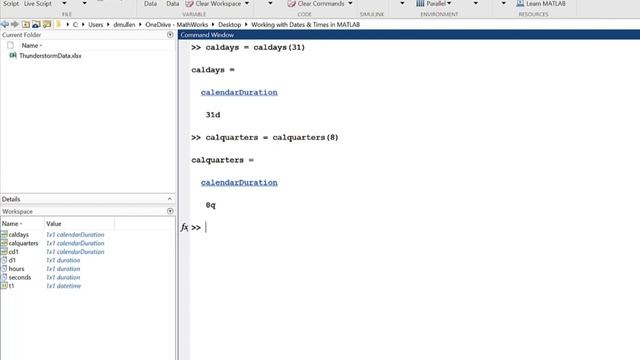
Task: Go forward using the address bar's forward arrow
Action: pos(15,24)
